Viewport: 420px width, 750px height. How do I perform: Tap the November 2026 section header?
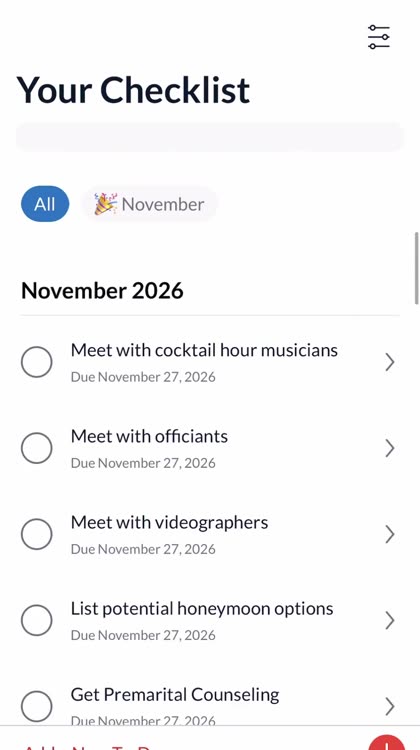tap(102, 290)
